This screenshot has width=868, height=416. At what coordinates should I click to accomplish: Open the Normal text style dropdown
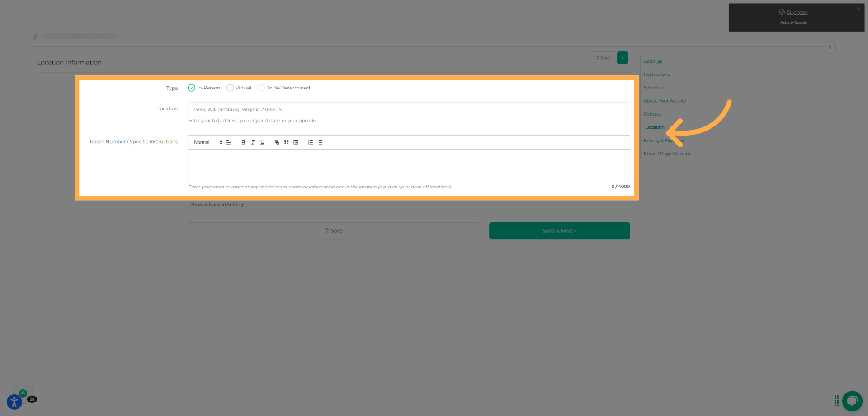[208, 142]
